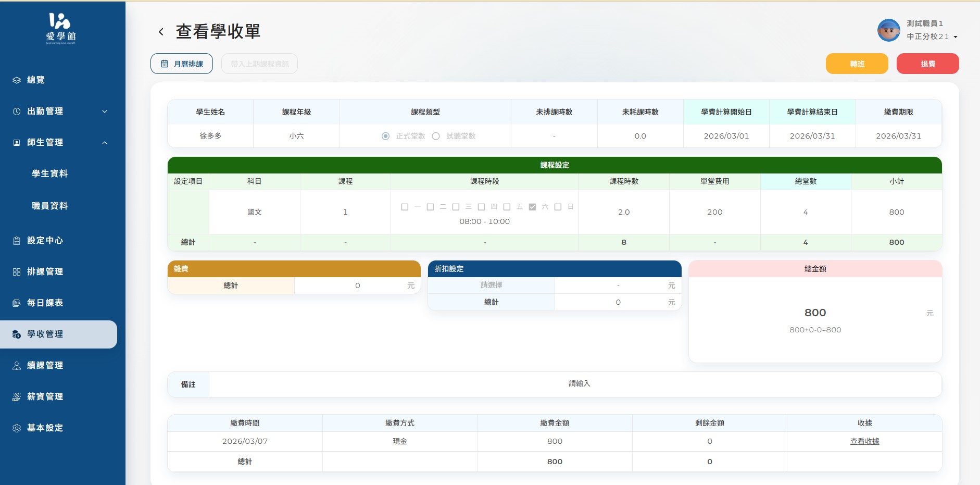This screenshot has height=485, width=980.
Task: Open the 請選擇 discount dropdown
Action: click(x=491, y=285)
